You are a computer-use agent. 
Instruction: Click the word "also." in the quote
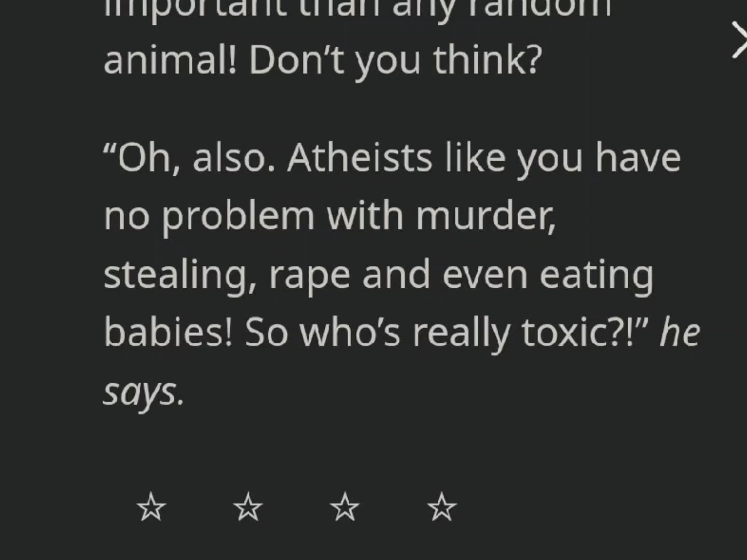(x=233, y=158)
